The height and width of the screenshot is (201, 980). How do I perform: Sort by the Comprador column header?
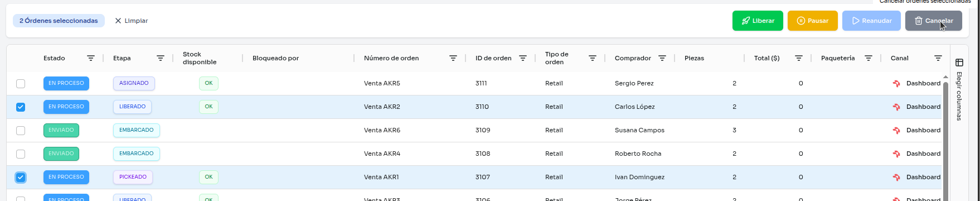tap(633, 58)
